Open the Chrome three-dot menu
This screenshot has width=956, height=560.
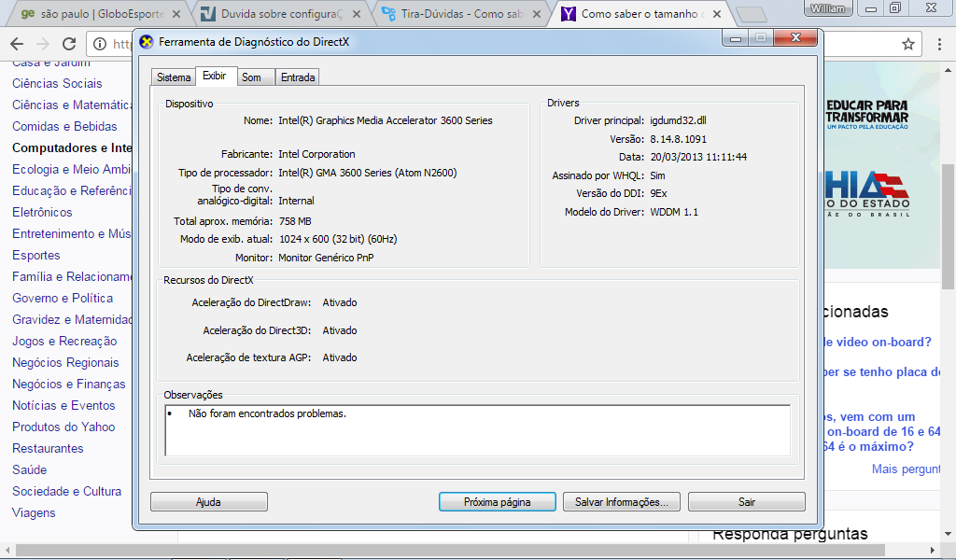(x=941, y=44)
